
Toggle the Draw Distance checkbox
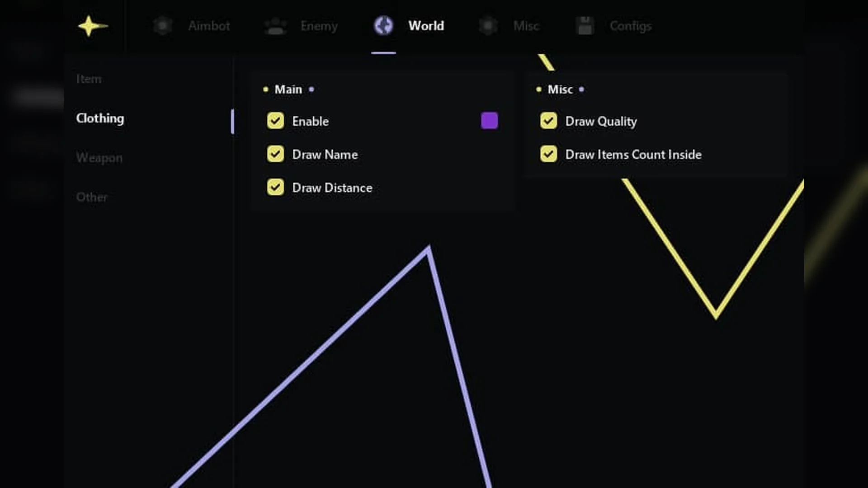pyautogui.click(x=275, y=188)
